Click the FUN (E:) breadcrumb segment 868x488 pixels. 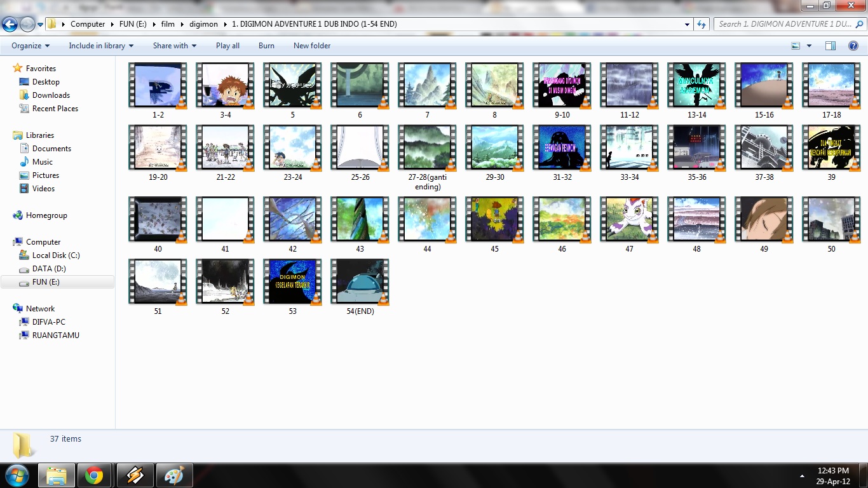click(133, 24)
